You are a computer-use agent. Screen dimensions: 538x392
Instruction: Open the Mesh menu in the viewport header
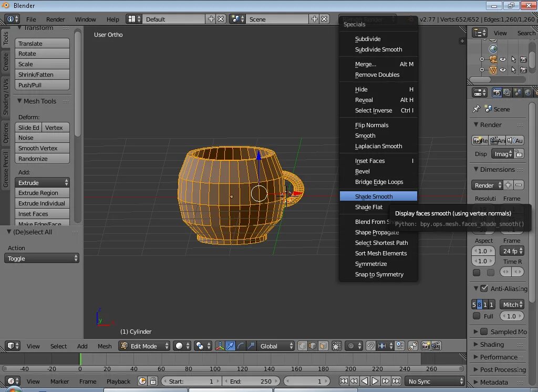click(105, 346)
